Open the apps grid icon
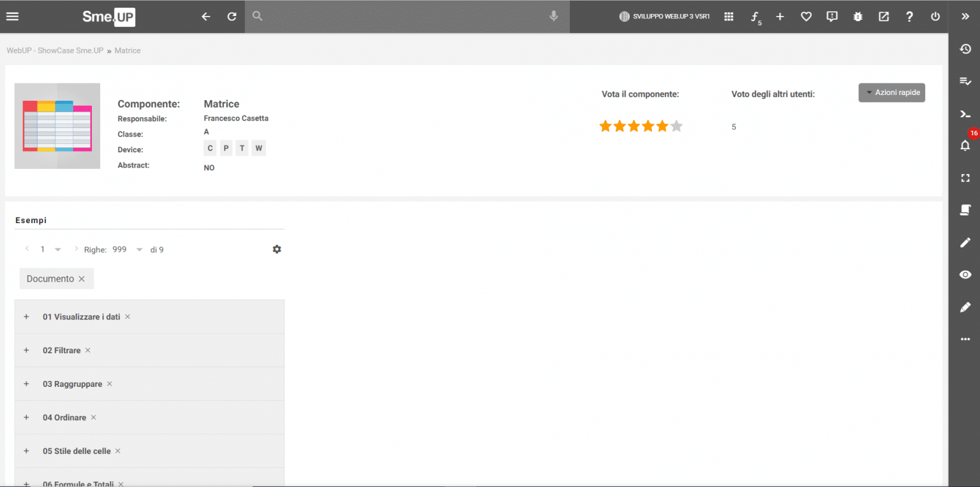980x487 pixels. 729,17
